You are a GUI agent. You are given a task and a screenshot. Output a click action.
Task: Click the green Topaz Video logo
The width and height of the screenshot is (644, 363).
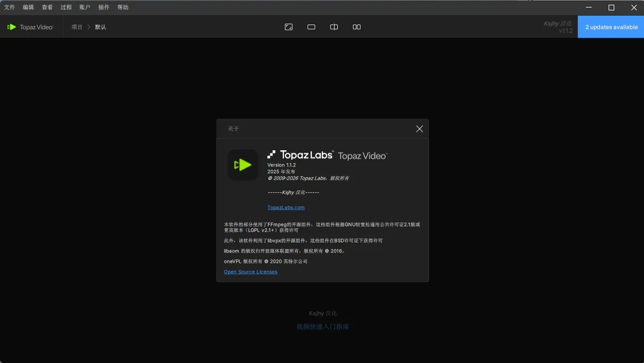pyautogui.click(x=12, y=27)
